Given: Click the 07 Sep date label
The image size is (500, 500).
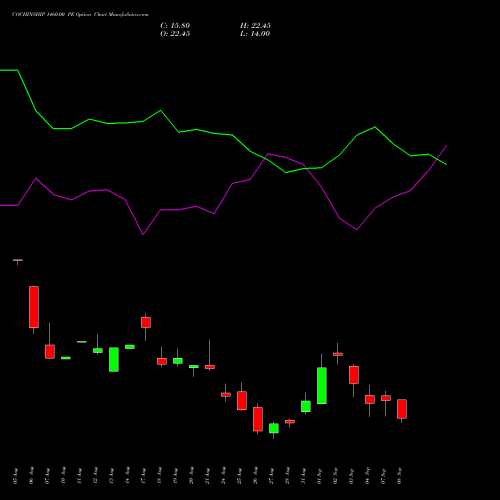Looking at the screenshot, I should click(383, 476).
